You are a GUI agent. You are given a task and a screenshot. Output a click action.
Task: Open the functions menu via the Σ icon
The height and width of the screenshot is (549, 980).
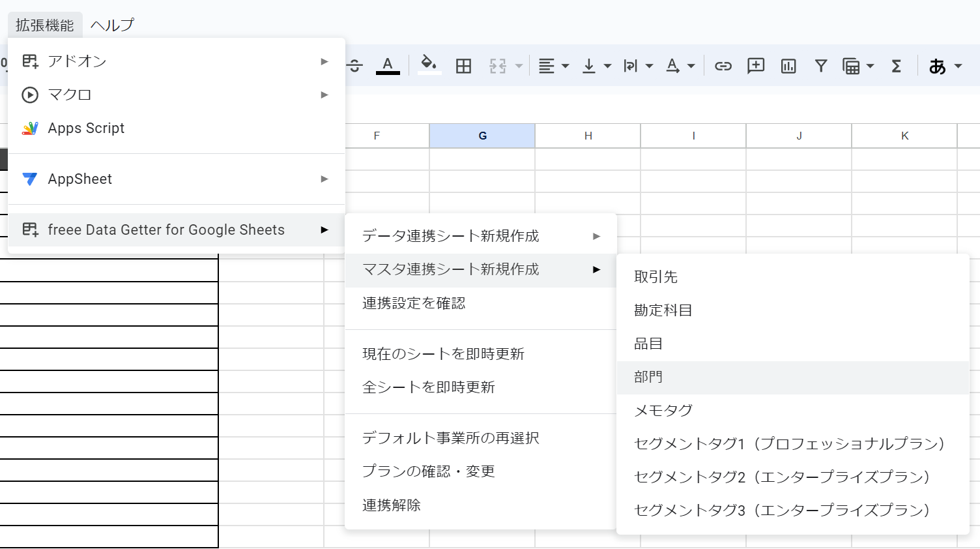(x=896, y=65)
